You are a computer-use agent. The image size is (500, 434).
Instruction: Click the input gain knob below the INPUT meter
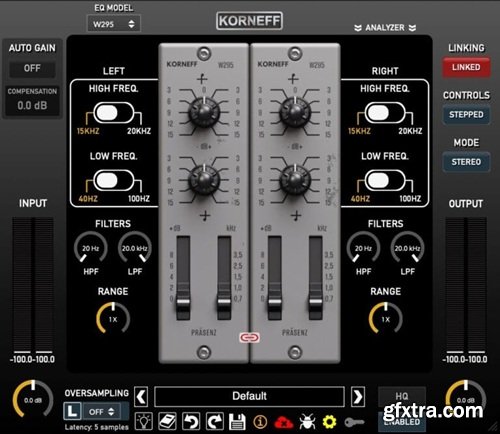click(33, 399)
